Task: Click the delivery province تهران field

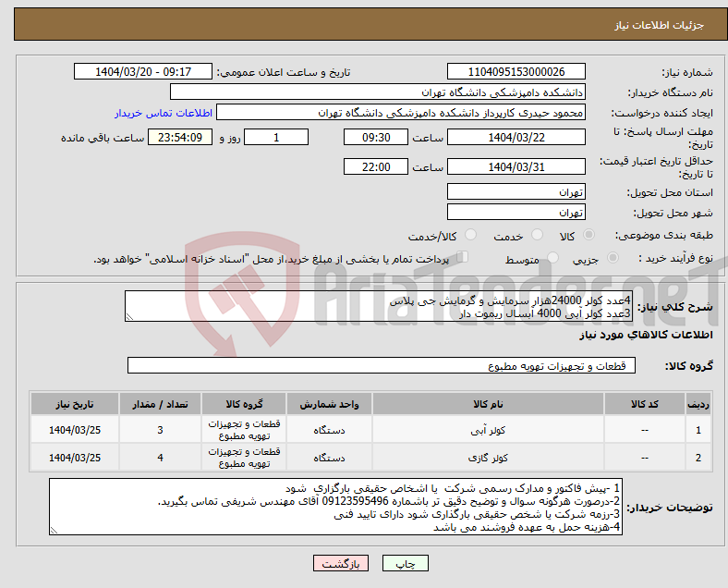Action: (x=516, y=191)
